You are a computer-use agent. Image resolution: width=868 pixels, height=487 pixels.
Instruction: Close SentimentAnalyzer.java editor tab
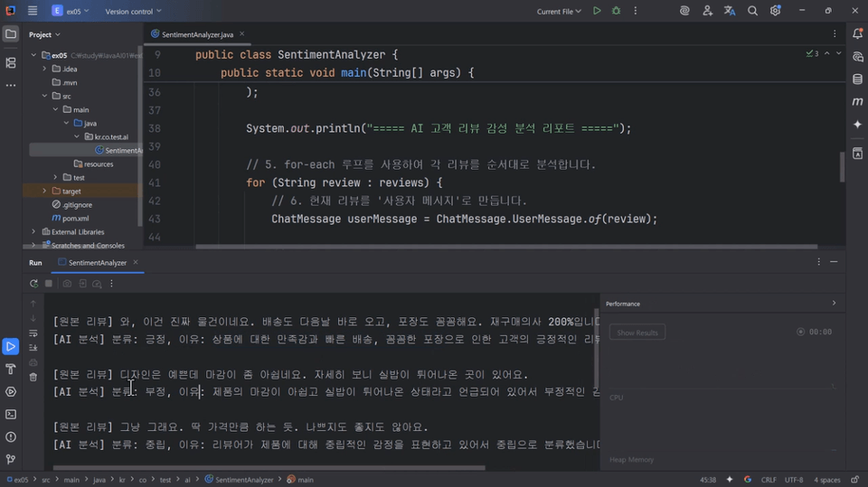point(242,33)
